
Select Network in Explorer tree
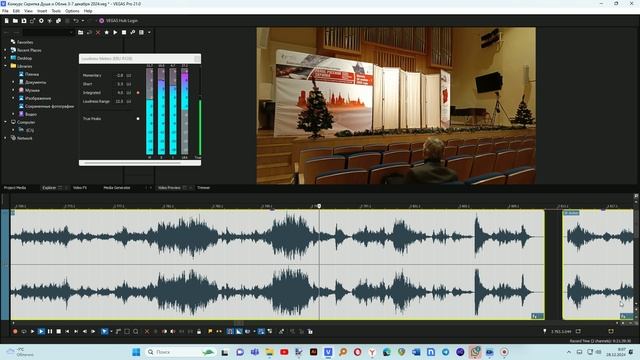point(24,138)
